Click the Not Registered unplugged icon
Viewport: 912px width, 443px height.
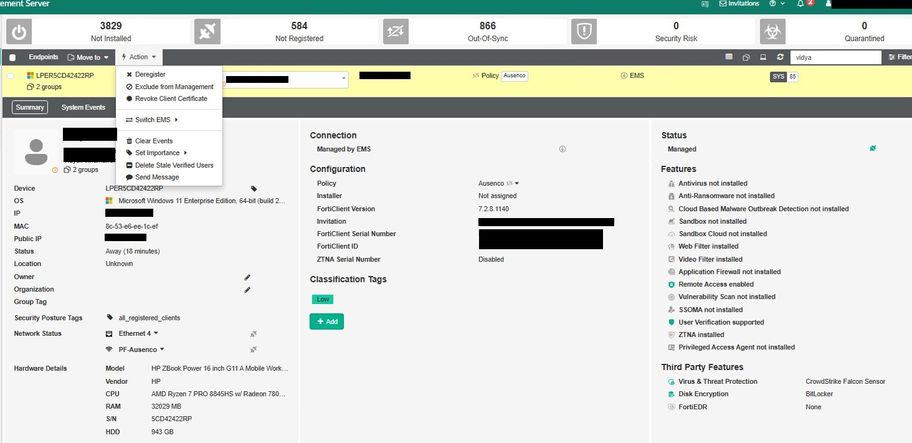coord(207,31)
